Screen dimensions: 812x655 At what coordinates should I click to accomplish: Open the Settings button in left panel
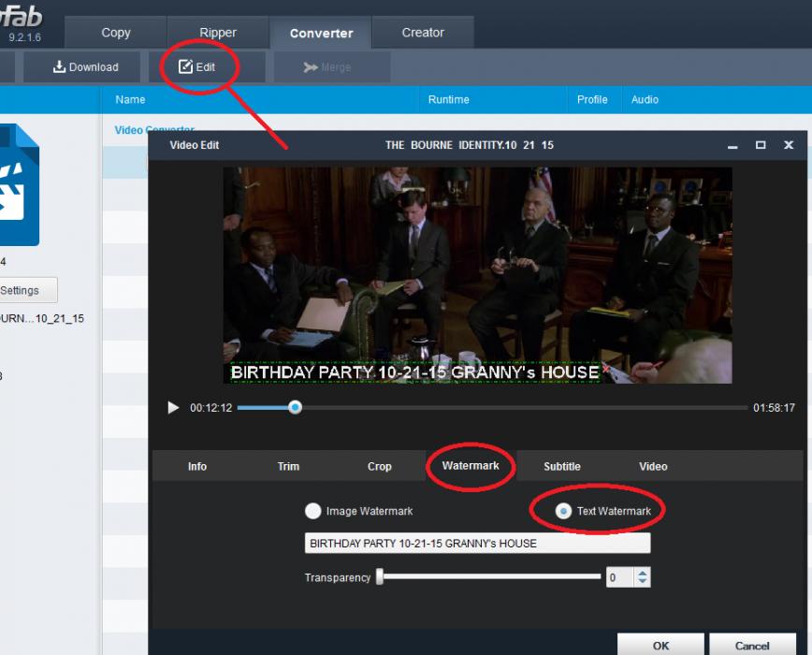(x=26, y=290)
